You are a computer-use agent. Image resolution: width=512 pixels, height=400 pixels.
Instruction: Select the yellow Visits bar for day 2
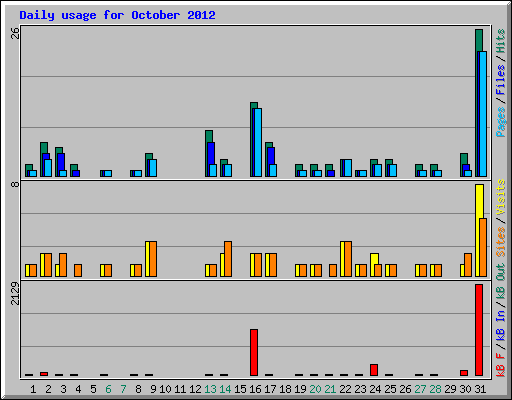(x=42, y=265)
